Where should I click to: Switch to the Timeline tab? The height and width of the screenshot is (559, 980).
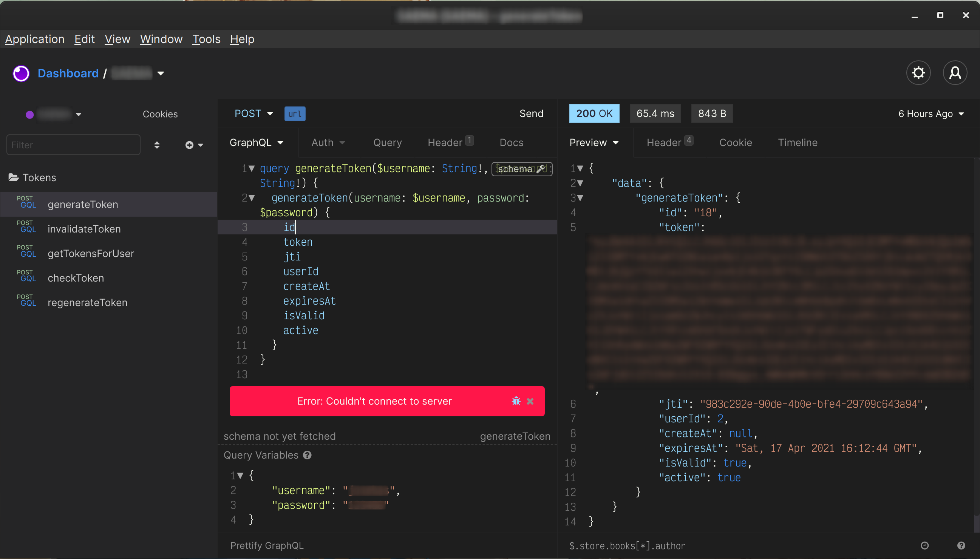coord(798,143)
